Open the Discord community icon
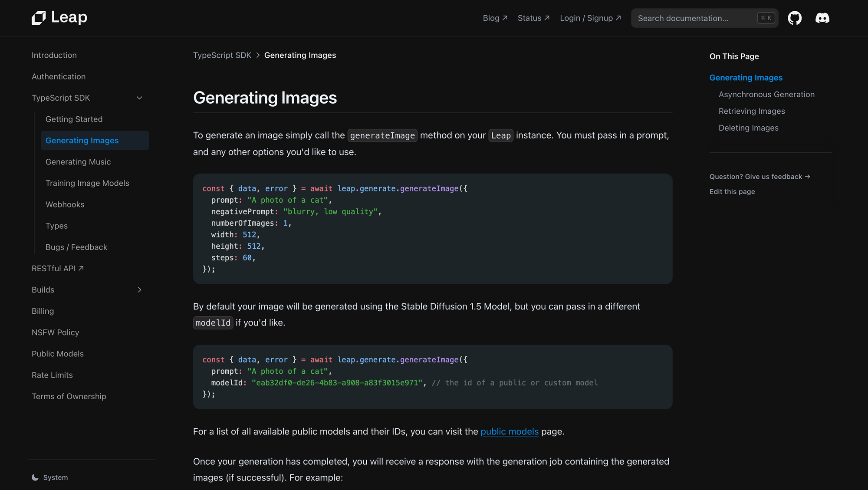The height and width of the screenshot is (490, 868). [822, 18]
